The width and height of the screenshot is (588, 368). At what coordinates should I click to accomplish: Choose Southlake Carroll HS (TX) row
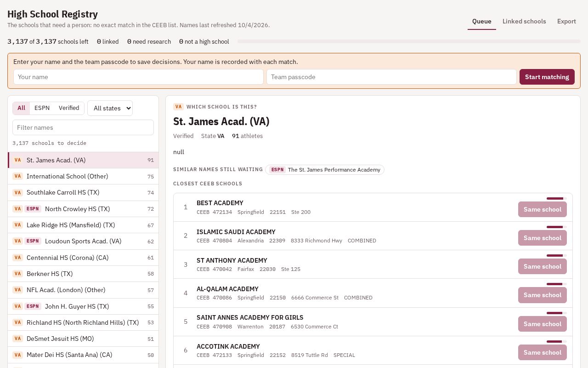tap(83, 192)
